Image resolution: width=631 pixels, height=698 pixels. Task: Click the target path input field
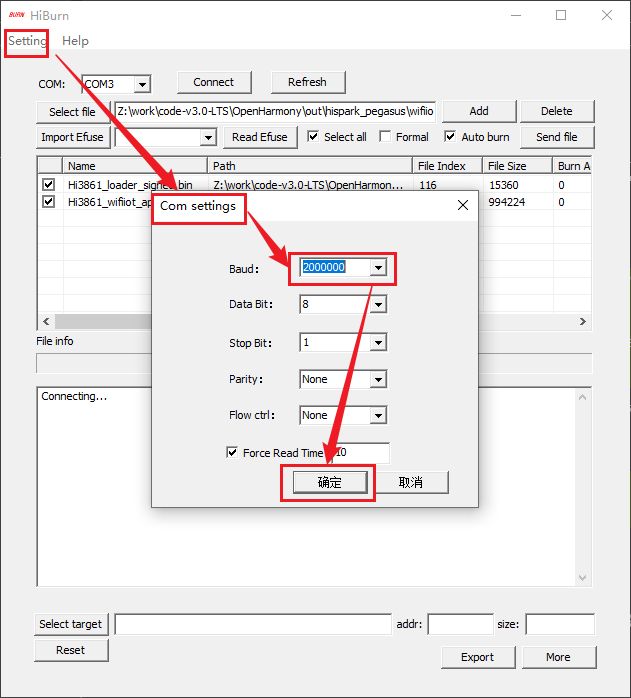point(253,624)
